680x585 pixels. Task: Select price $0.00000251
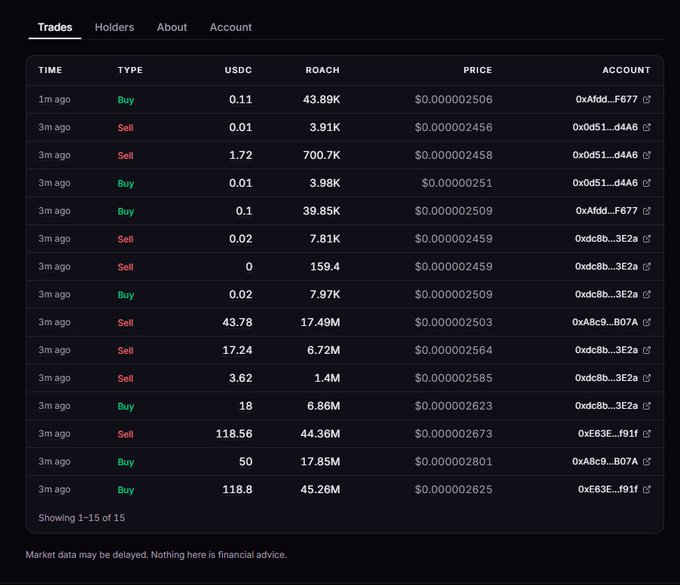pos(457,183)
